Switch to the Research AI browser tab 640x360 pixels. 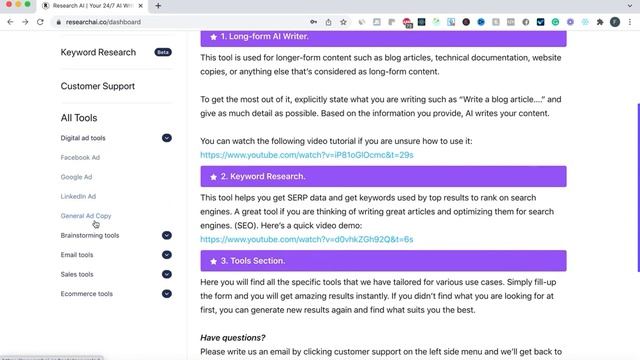(x=92, y=6)
